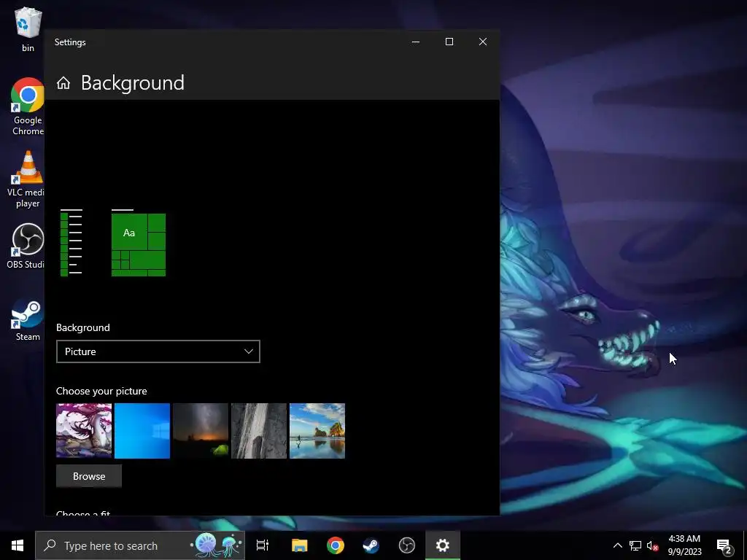Viewport: 747px width, 560px height.
Task: Click the Settings gear taskbar icon
Action: (x=443, y=545)
